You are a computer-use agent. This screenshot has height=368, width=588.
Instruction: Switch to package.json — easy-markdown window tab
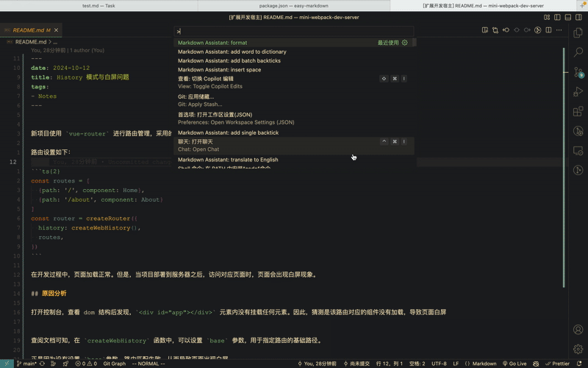(293, 6)
